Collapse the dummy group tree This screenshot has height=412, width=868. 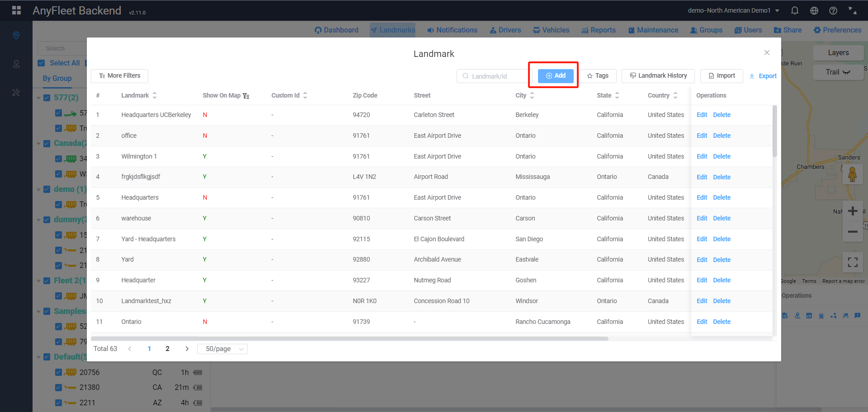click(38, 220)
